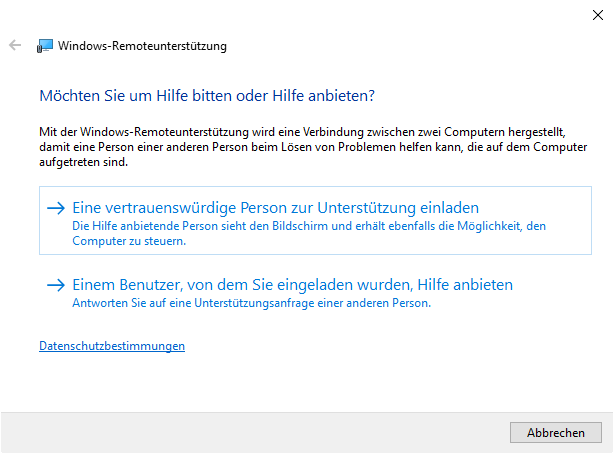The image size is (614, 454).
Task: Click the back arrow in title bar
Action: point(15,45)
